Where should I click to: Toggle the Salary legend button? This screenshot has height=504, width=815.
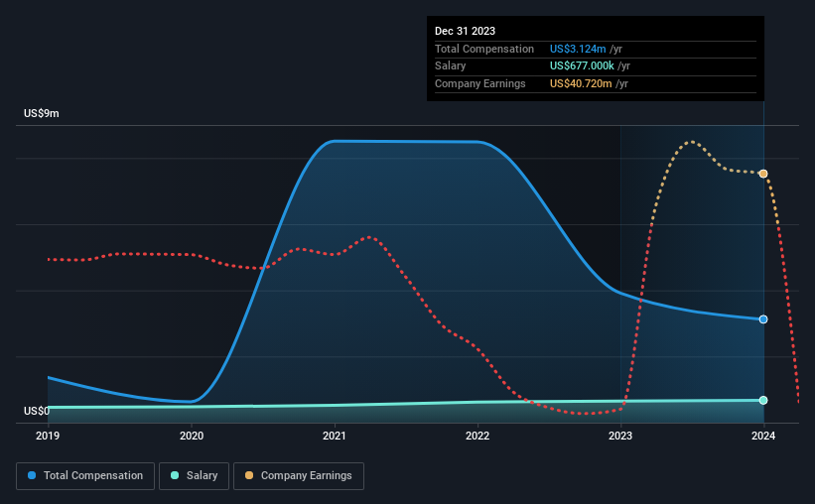coord(194,476)
